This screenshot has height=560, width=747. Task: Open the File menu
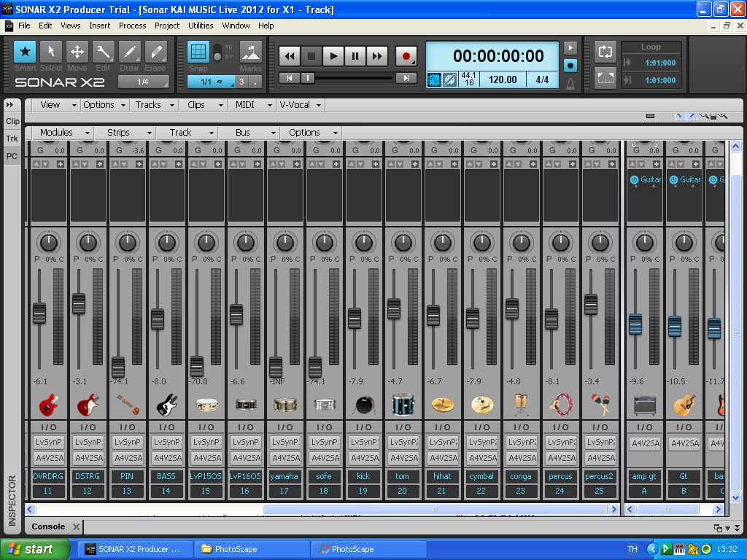click(24, 26)
